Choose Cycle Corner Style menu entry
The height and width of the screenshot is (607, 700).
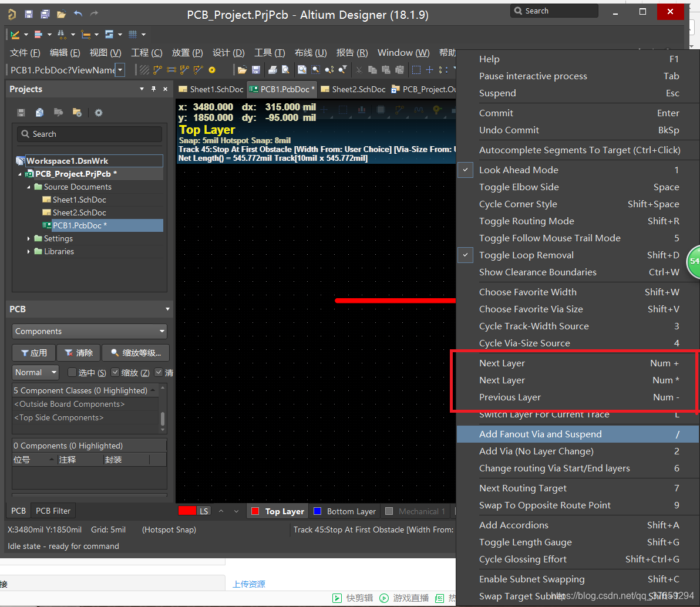coord(578,204)
